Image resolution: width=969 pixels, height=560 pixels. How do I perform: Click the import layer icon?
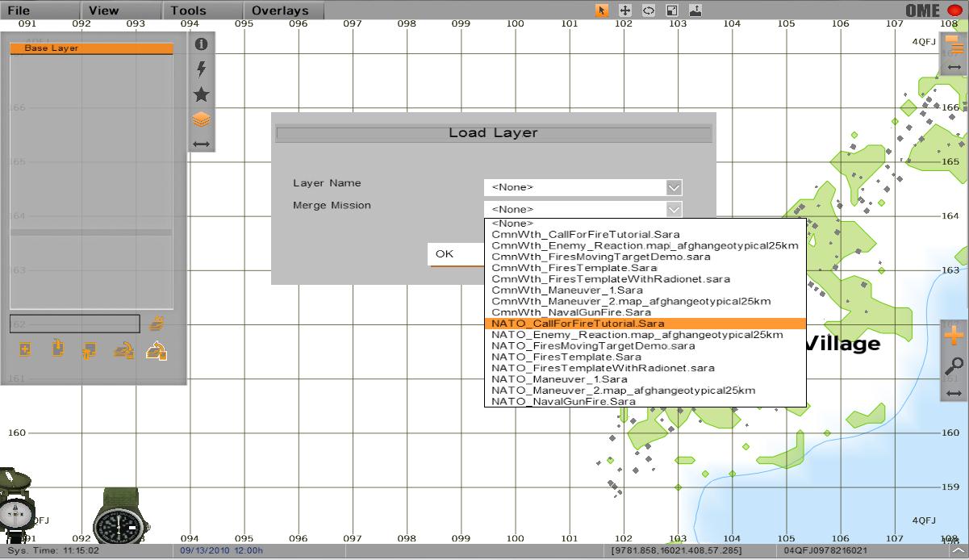click(x=57, y=349)
